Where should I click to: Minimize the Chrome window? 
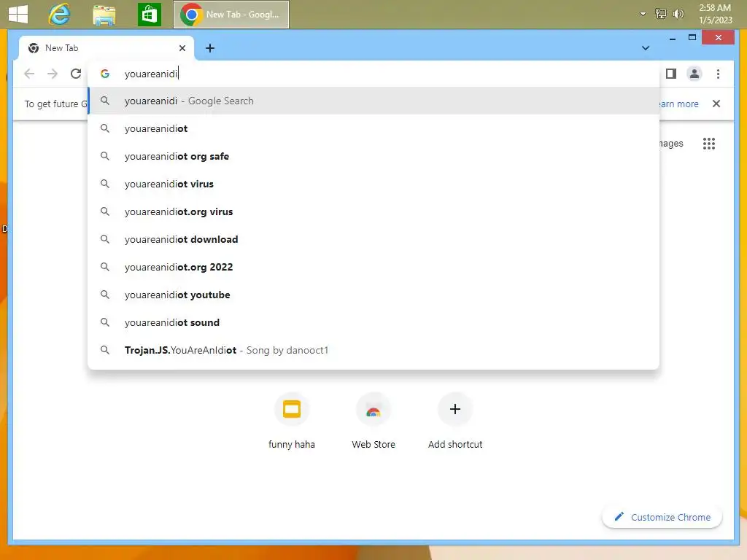[672, 39]
